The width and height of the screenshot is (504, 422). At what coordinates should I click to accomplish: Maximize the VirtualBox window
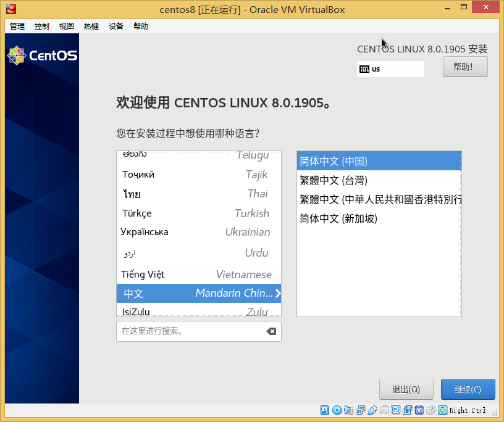tap(463, 7)
